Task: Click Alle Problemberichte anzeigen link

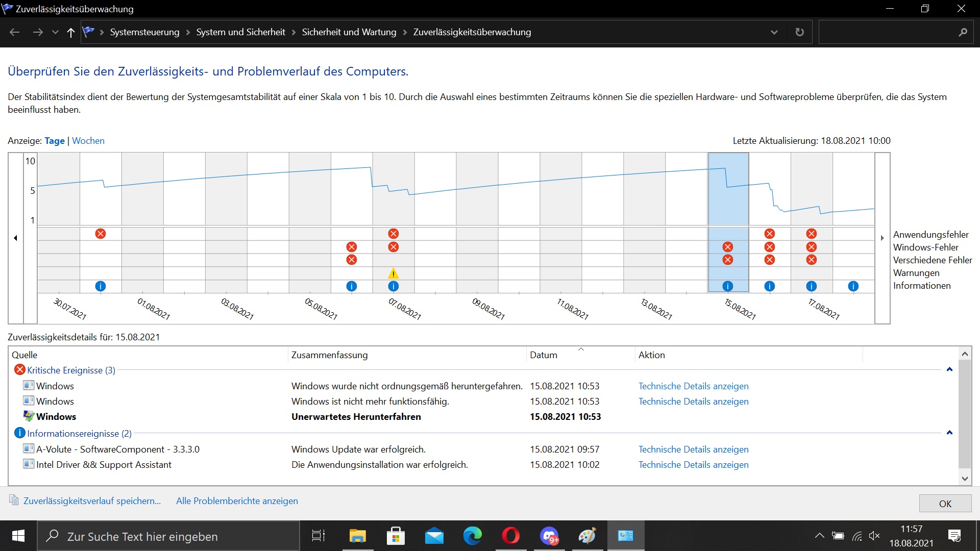Action: coord(237,501)
